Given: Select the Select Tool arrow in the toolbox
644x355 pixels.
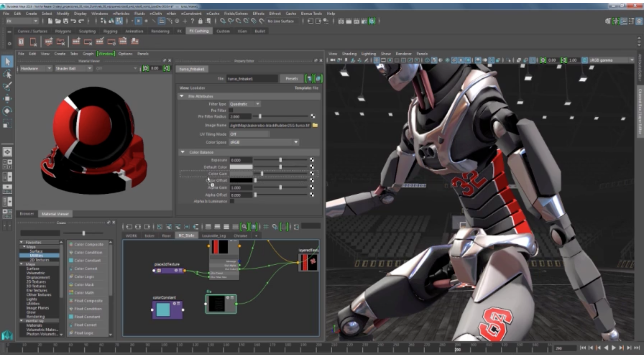Looking at the screenshot, I should [7, 61].
